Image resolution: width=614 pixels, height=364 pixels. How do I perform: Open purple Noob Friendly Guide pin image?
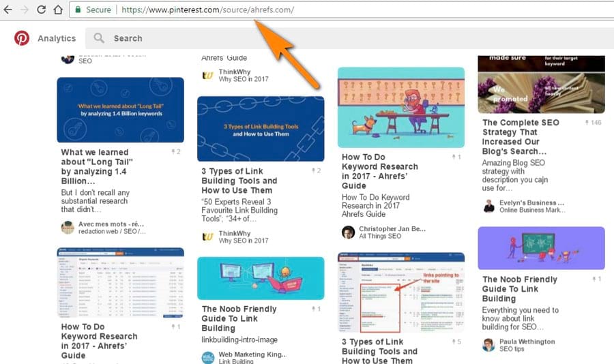[x=541, y=247]
